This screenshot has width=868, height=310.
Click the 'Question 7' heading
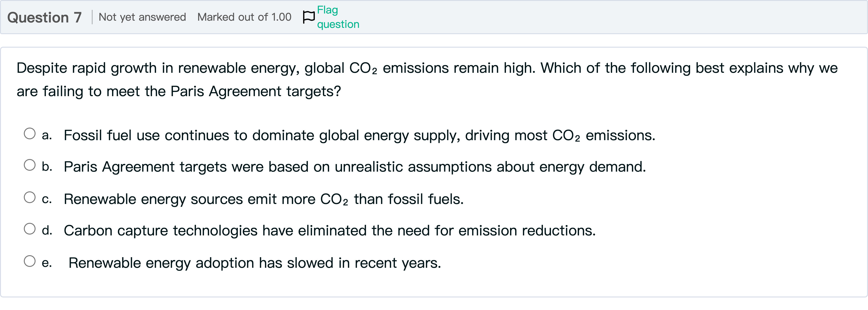coord(45,18)
